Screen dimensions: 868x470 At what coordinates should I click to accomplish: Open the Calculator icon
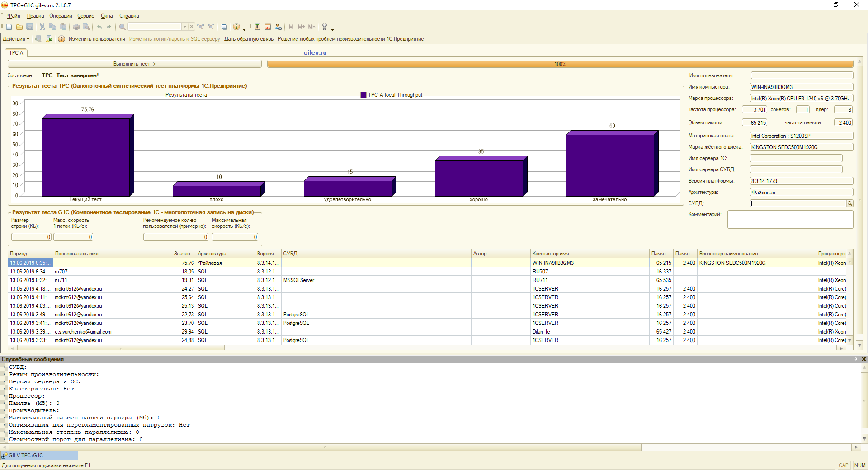(x=257, y=27)
